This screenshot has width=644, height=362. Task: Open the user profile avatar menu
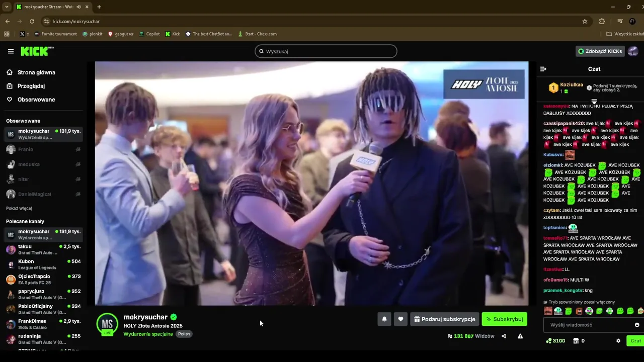(x=633, y=51)
